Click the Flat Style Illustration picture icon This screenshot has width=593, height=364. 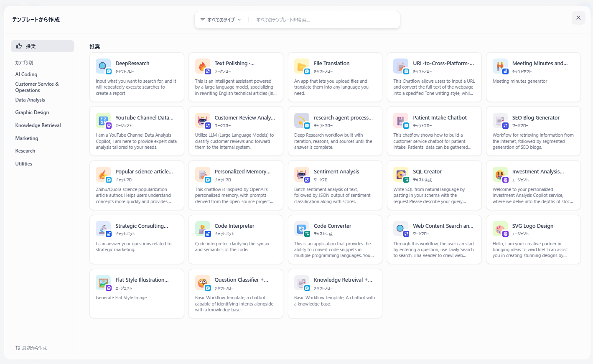(x=103, y=283)
